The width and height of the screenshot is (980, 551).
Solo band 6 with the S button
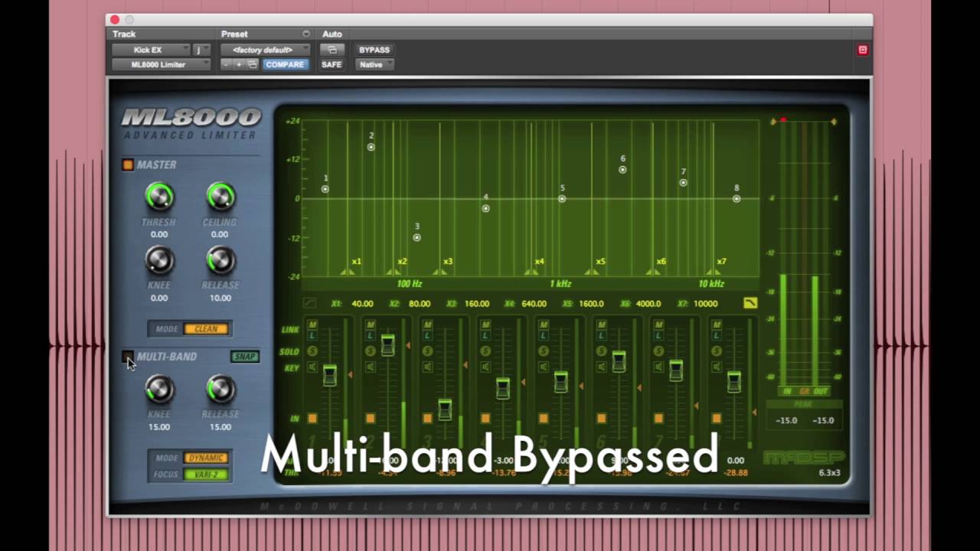[601, 351]
